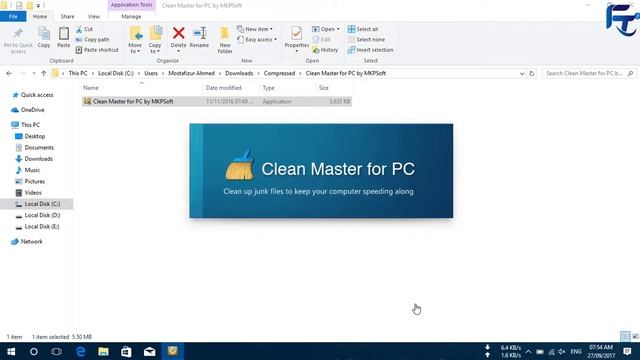Image resolution: width=640 pixels, height=360 pixels.
Task: Click Pin to Quick access icon
Action: (18, 34)
